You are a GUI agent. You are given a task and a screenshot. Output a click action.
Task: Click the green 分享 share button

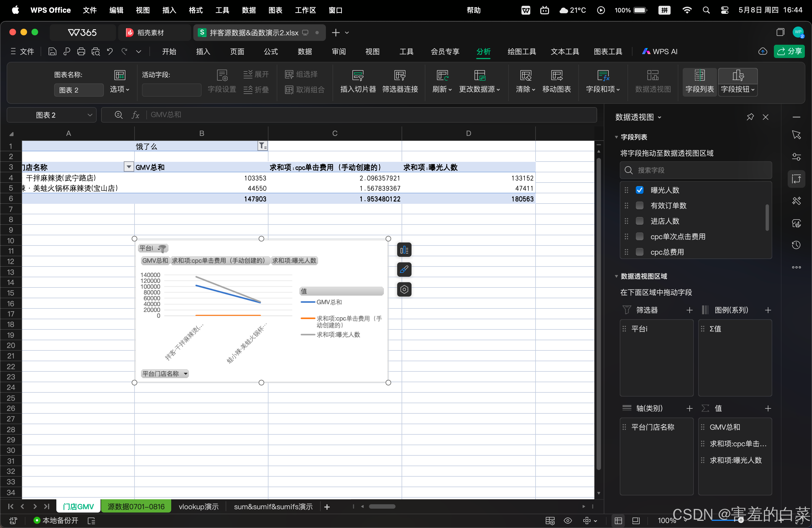[789, 52]
